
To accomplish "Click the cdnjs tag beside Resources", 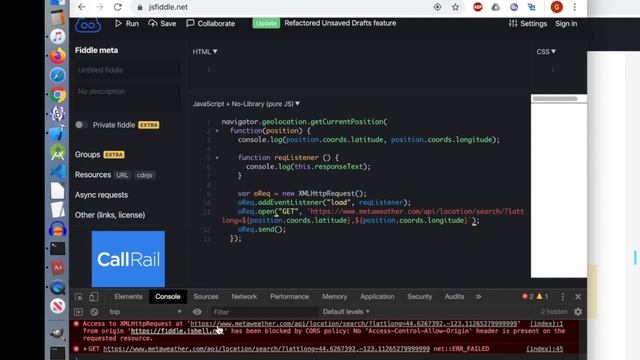I will [x=144, y=175].
